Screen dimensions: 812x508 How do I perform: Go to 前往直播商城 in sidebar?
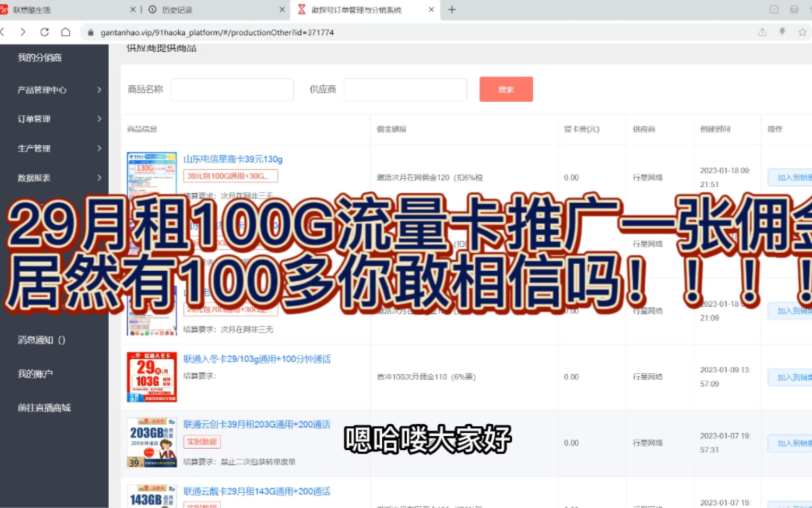[x=44, y=407]
